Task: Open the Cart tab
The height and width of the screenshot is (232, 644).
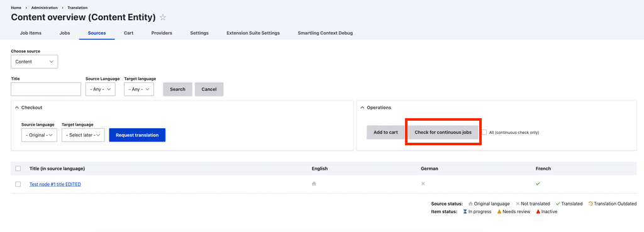Action: 128,33
